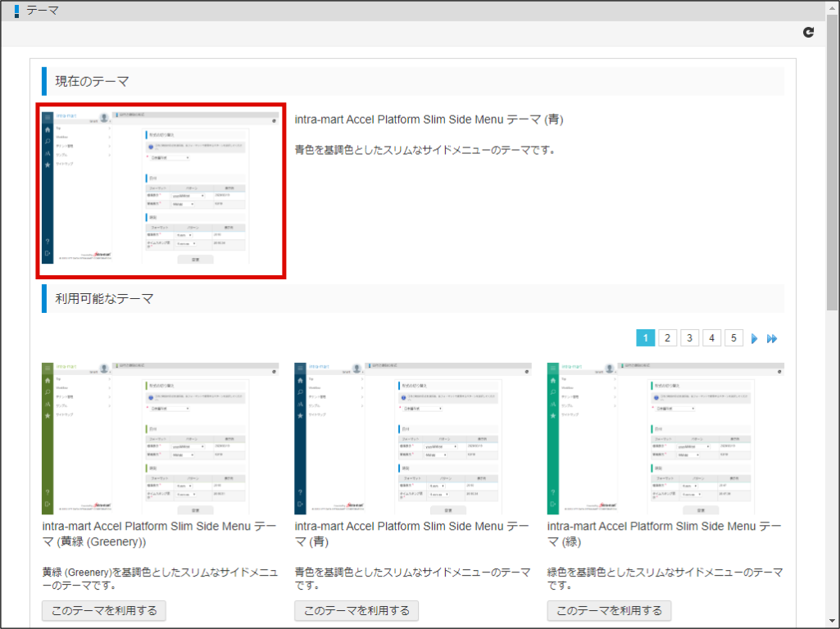
Task: Click the refresh icon at top right
Action: click(x=809, y=32)
